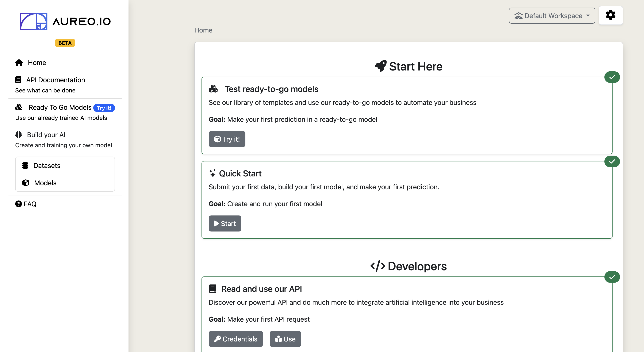Open the Default Workspace dropdown

pos(552,16)
